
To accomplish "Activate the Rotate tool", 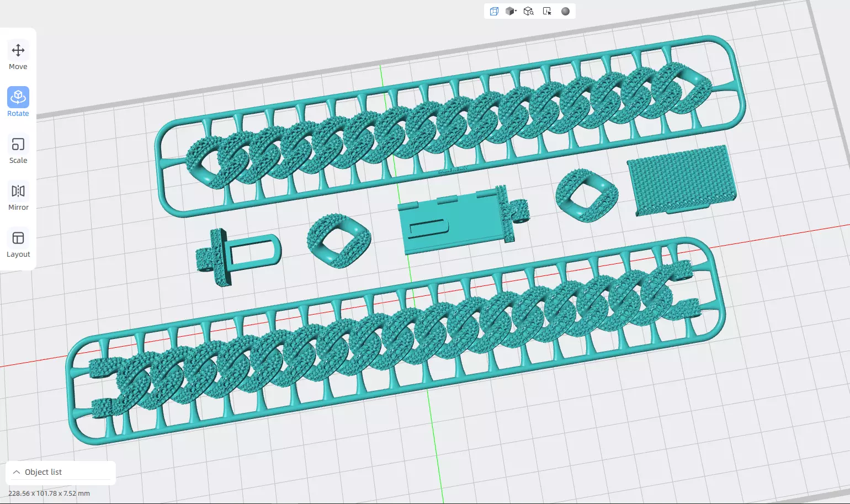I will (x=18, y=103).
